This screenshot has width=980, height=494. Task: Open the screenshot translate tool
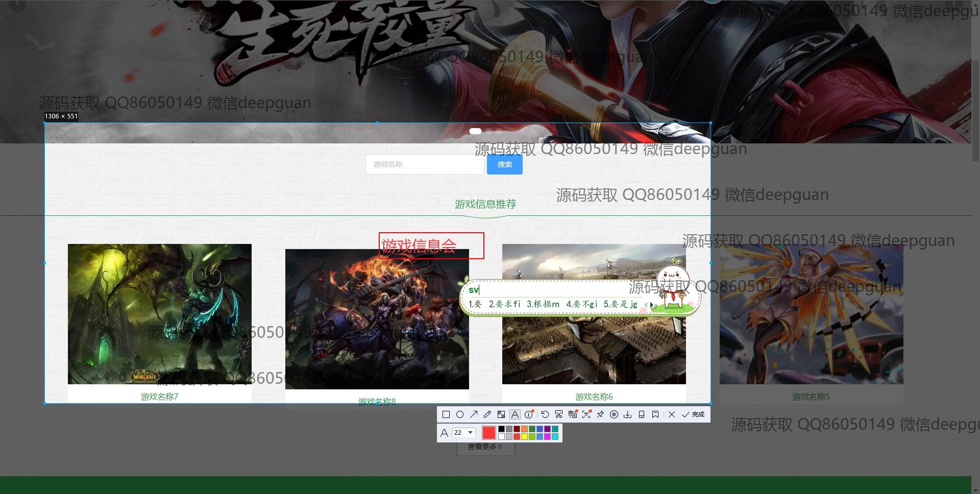pyautogui.click(x=573, y=414)
